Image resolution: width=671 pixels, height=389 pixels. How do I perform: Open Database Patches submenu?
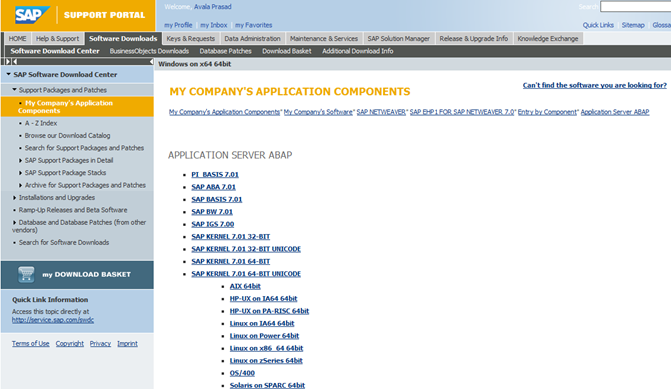226,51
